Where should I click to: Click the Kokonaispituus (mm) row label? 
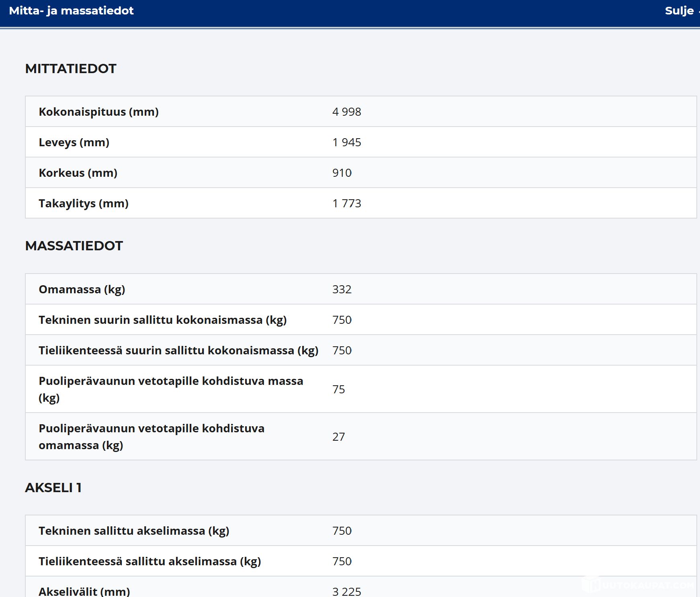point(98,112)
